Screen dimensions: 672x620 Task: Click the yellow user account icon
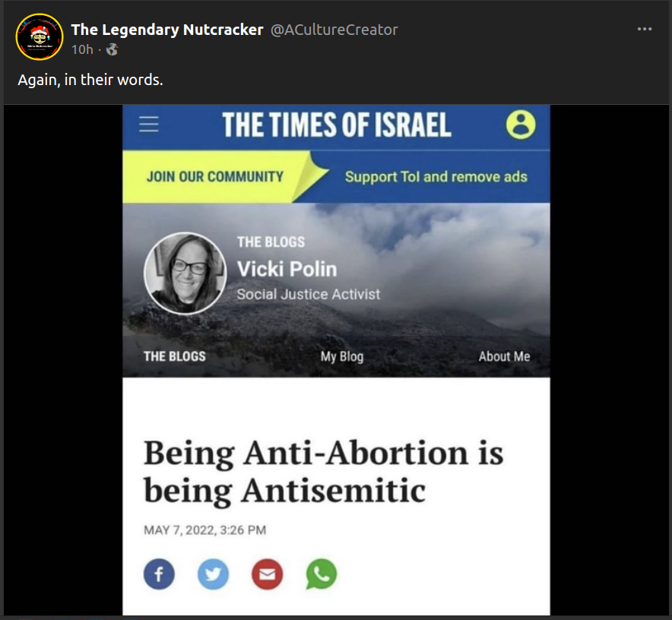[521, 125]
